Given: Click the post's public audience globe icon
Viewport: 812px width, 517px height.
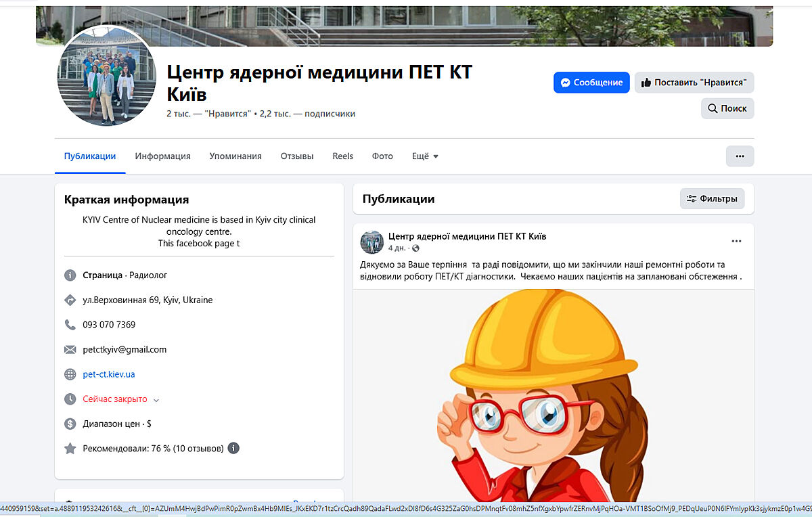Looking at the screenshot, I should click(x=415, y=248).
